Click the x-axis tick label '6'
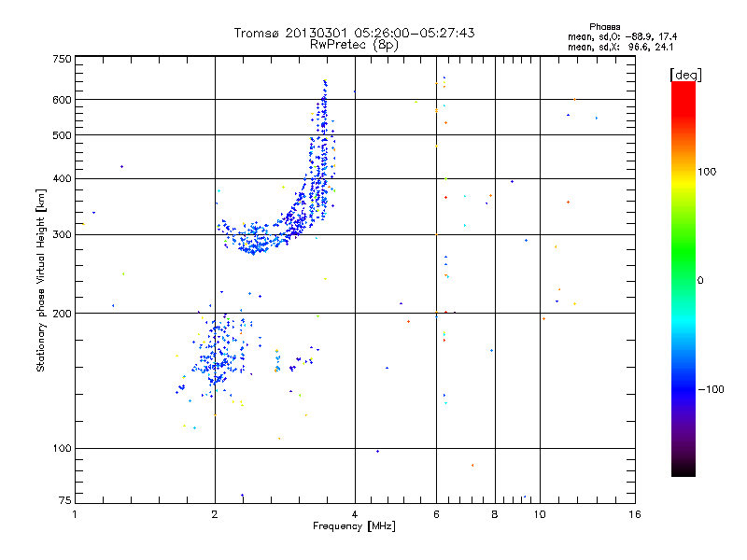Viewport: 747px width, 560px height. (436, 514)
